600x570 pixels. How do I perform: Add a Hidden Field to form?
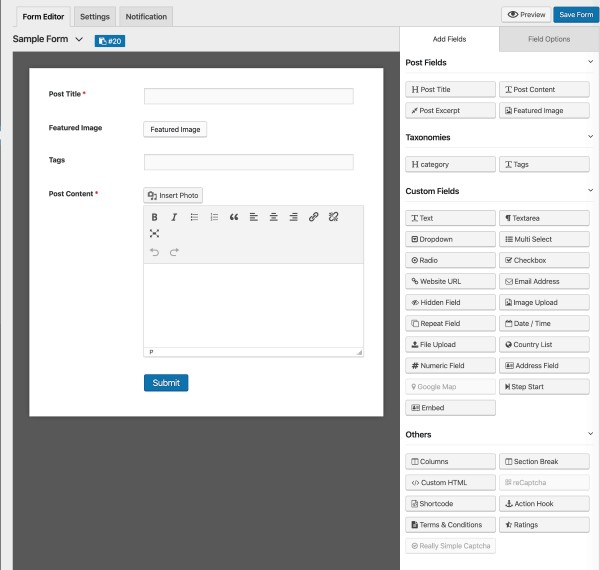pos(450,302)
